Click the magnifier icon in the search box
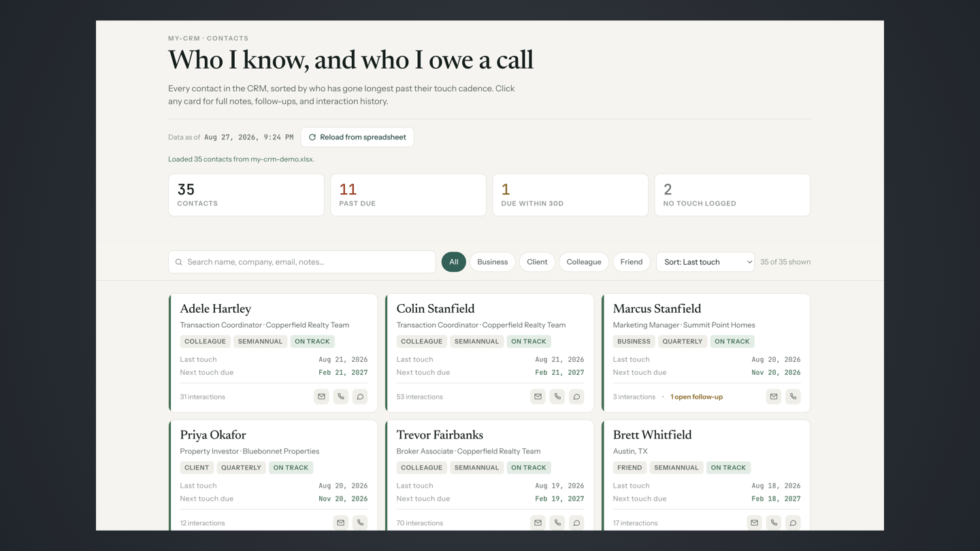 tap(179, 262)
